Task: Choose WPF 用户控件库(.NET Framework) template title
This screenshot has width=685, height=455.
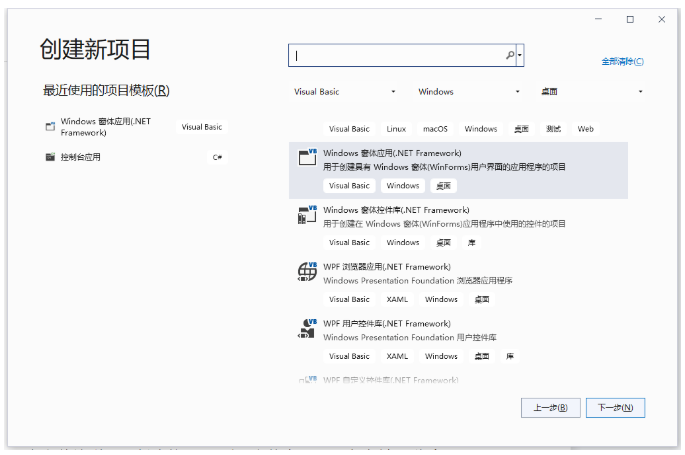Action: click(x=387, y=324)
